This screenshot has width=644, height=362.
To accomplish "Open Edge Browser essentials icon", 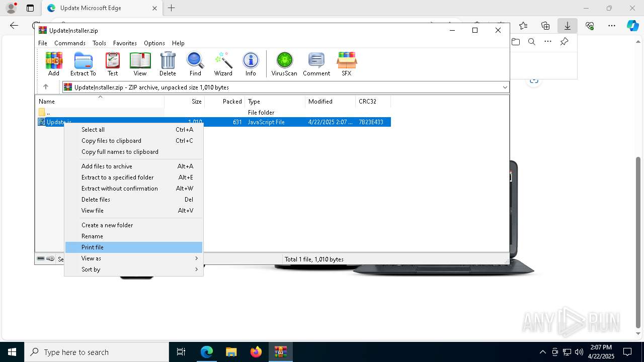I will 590,26.
